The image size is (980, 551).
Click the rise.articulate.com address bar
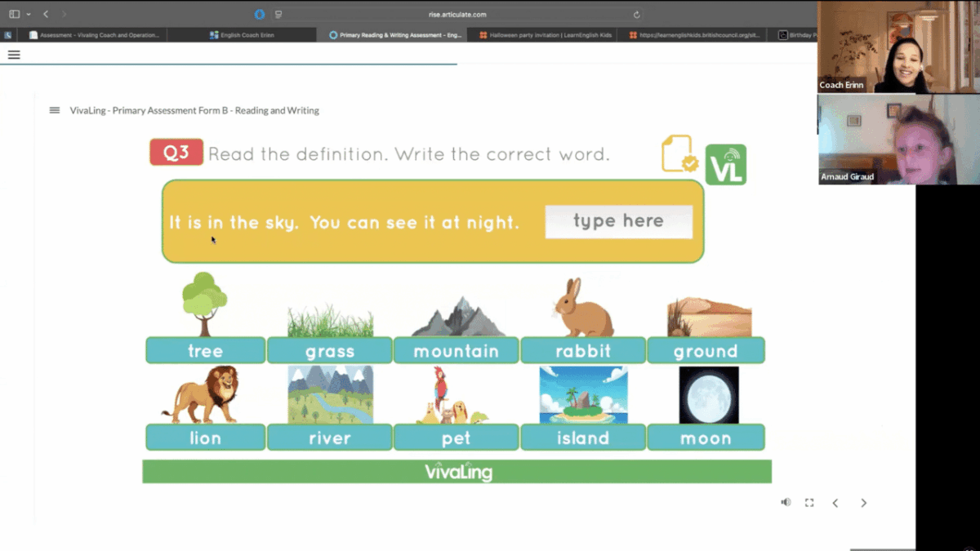click(x=457, y=14)
